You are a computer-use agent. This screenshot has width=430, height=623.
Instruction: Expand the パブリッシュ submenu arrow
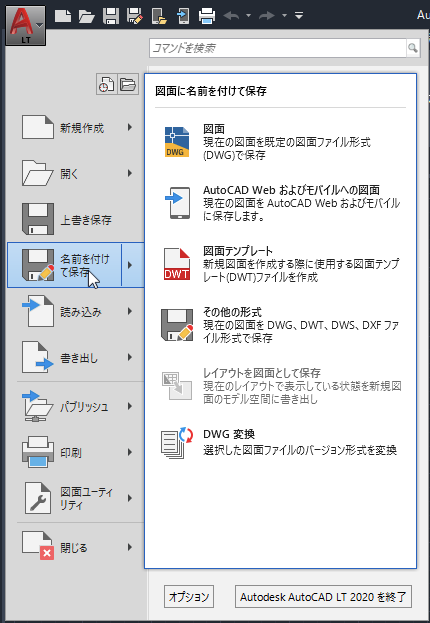pyautogui.click(x=130, y=406)
